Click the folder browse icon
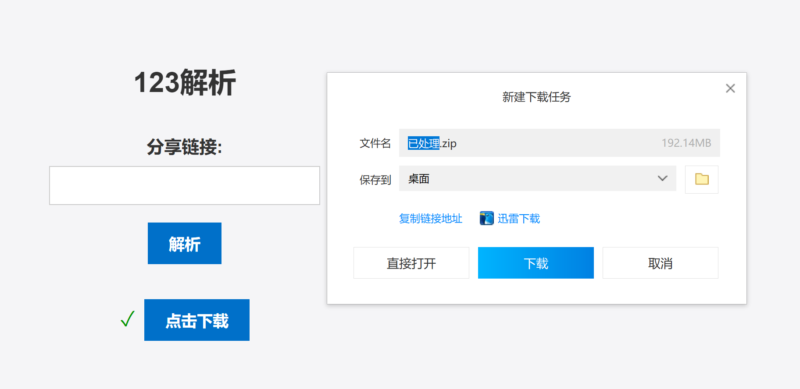Image resolution: width=800 pixels, height=389 pixels. [x=702, y=179]
